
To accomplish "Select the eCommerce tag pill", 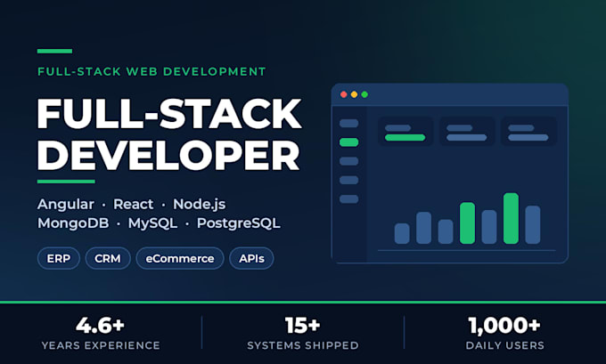I will [180, 258].
